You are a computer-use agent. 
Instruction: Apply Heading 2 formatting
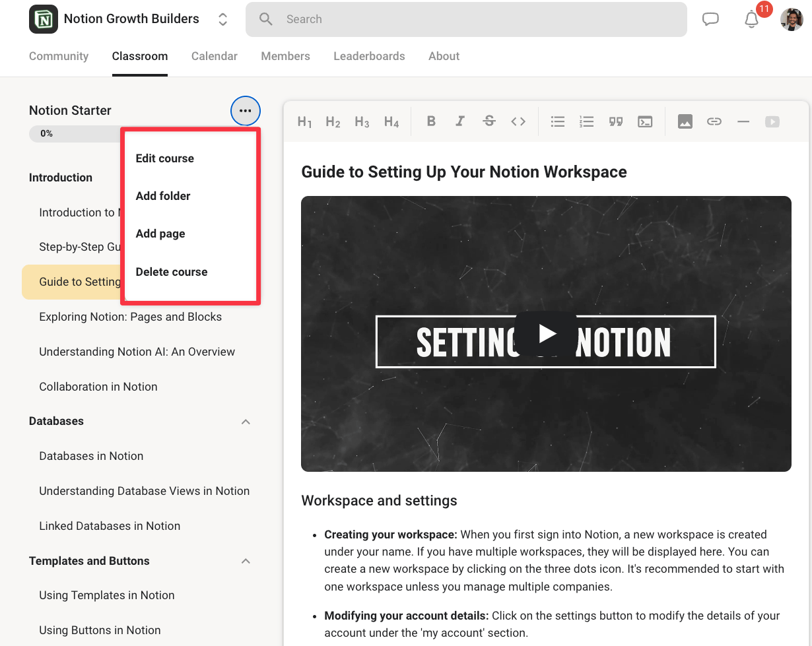[333, 121]
